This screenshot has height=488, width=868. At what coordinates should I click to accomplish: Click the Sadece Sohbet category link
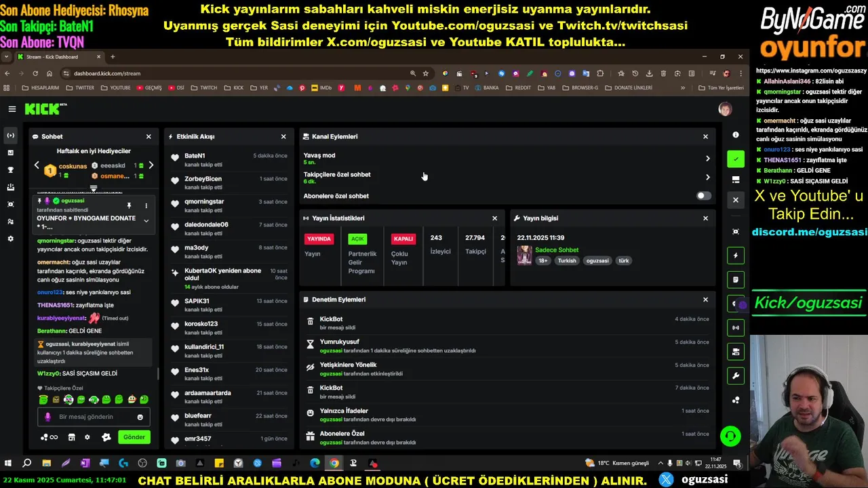(x=557, y=250)
